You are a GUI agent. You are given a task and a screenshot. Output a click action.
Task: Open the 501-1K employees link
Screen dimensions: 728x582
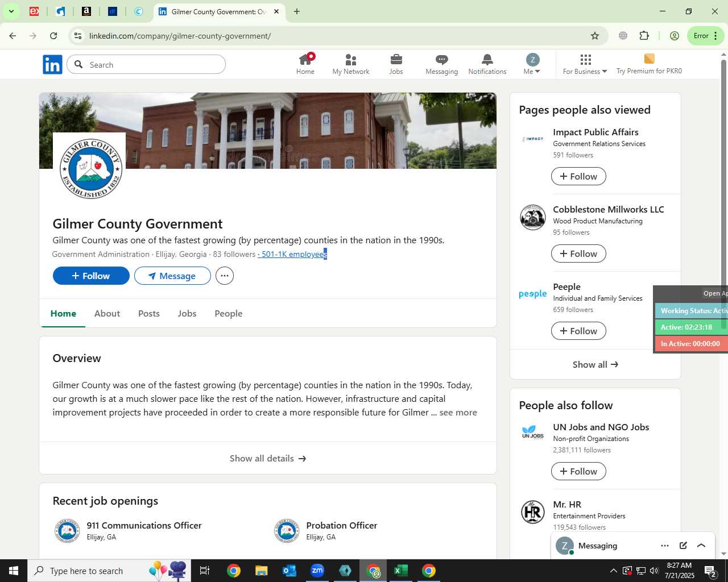(292, 254)
